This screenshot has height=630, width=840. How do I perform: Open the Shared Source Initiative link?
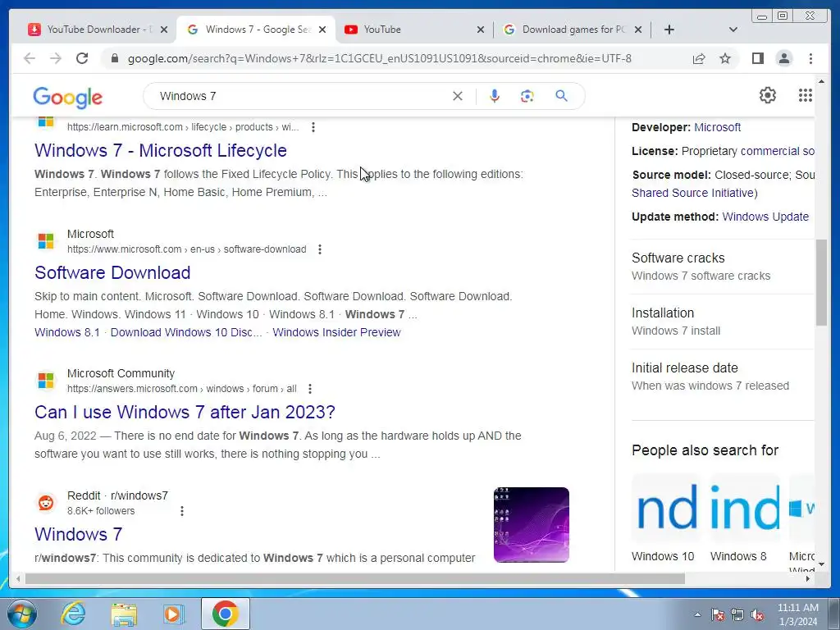click(x=694, y=193)
